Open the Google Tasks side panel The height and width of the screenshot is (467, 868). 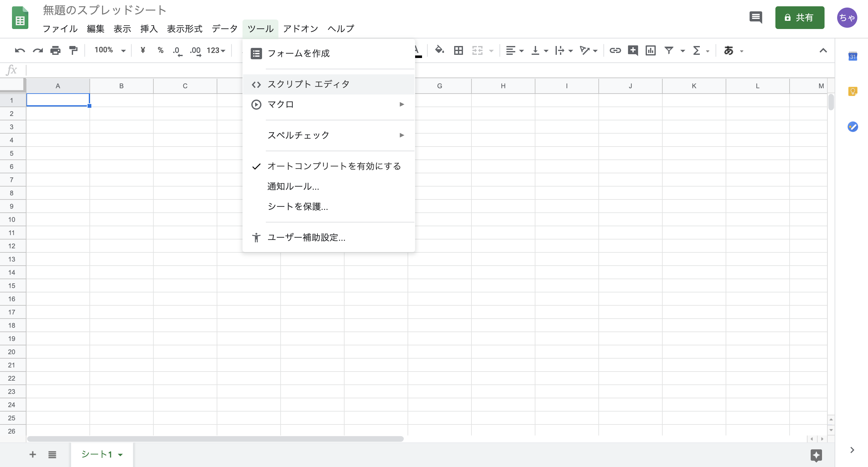853,127
